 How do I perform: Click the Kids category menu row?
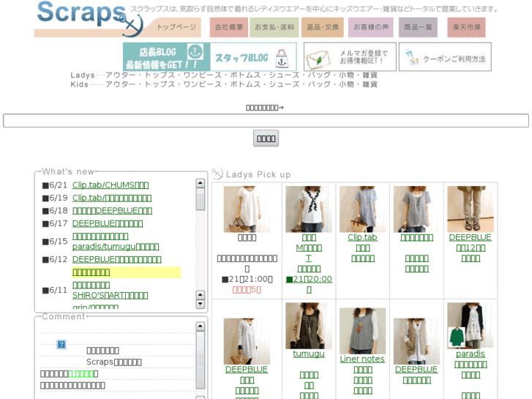click(x=224, y=84)
